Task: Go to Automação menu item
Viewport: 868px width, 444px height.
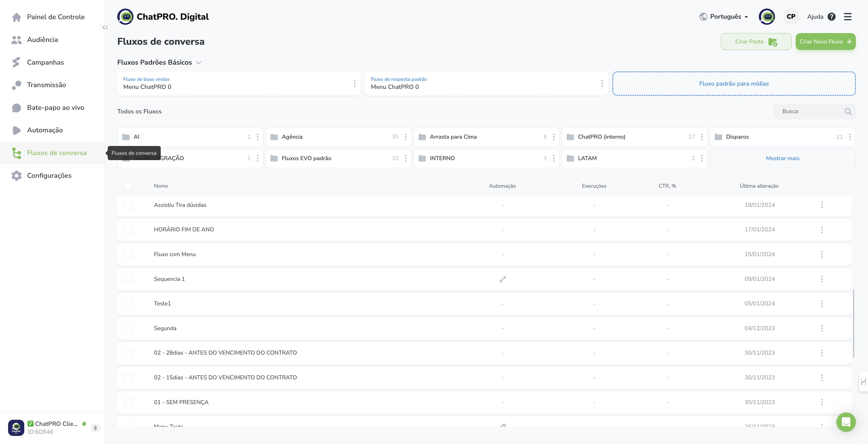Action: pyautogui.click(x=53, y=130)
